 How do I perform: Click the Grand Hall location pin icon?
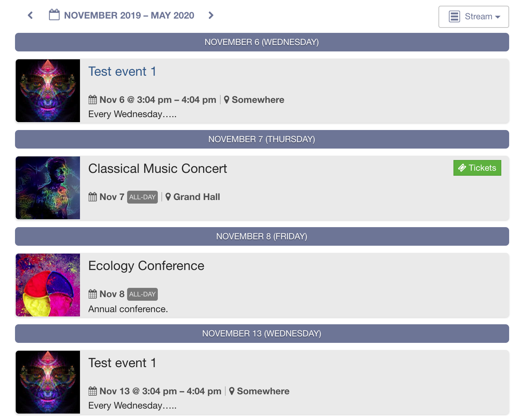click(168, 197)
